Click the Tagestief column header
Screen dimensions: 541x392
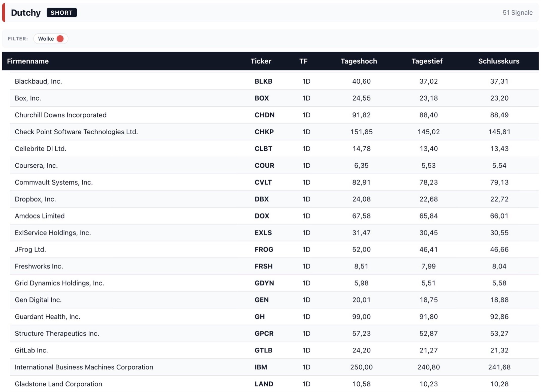point(427,61)
